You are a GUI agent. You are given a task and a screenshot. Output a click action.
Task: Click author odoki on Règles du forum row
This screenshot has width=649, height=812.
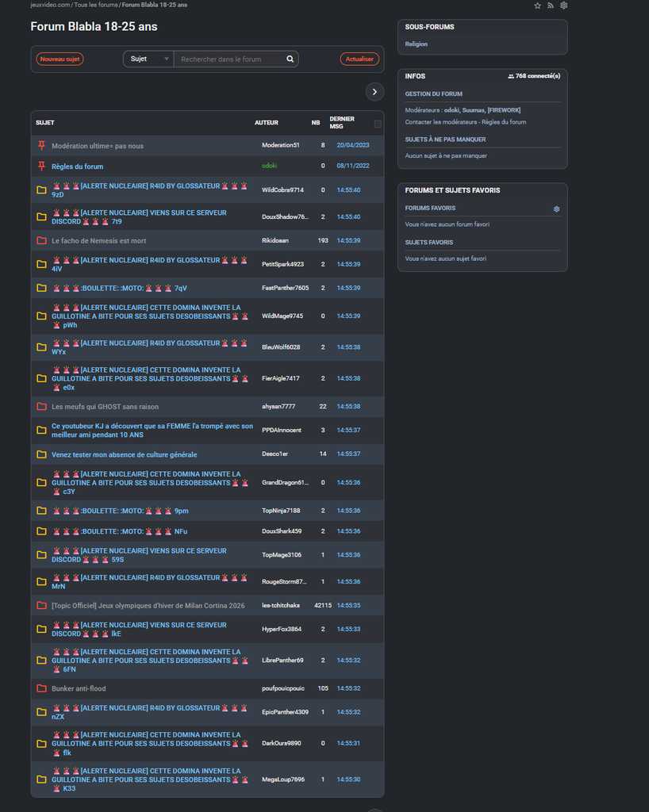tap(269, 166)
